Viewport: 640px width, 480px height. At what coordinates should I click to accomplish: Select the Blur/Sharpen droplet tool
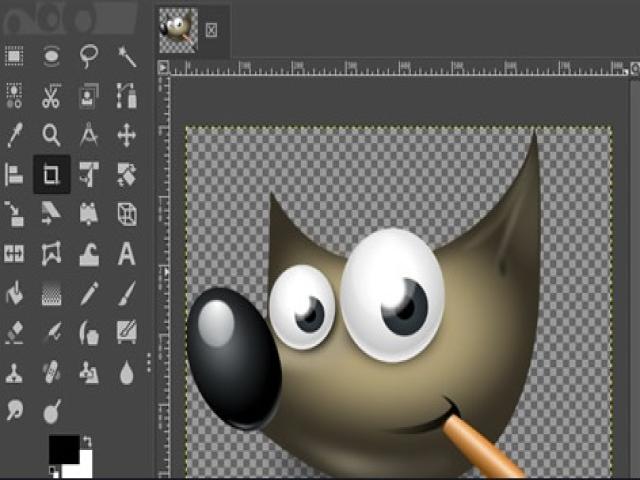tap(127, 372)
